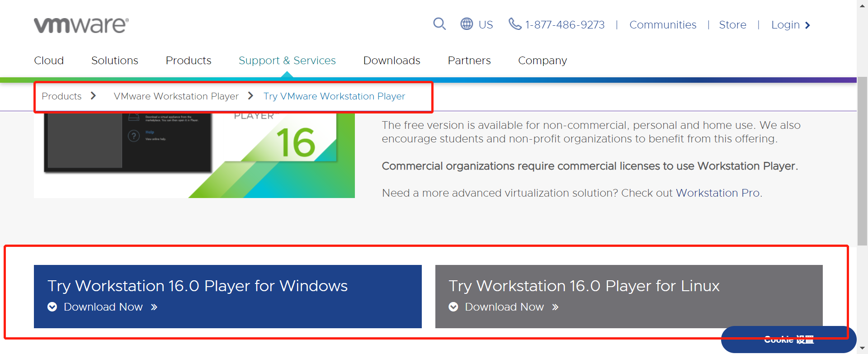Visit the Store link
Viewport: 868px width, 354px height.
pyautogui.click(x=732, y=25)
